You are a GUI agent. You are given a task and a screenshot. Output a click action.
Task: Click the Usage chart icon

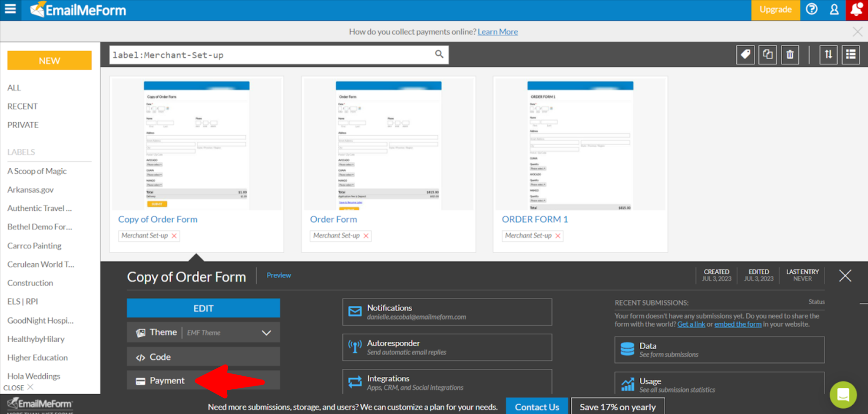click(x=627, y=385)
